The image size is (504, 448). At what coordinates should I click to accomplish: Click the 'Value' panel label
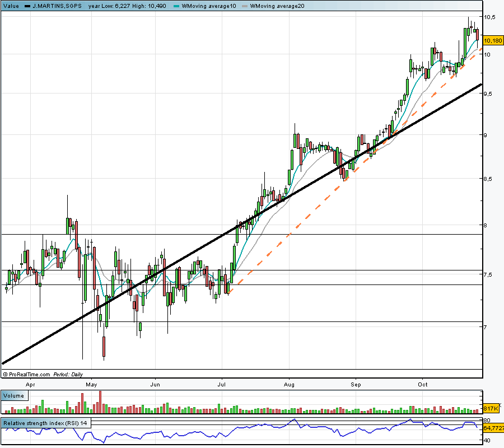[x=11, y=6]
